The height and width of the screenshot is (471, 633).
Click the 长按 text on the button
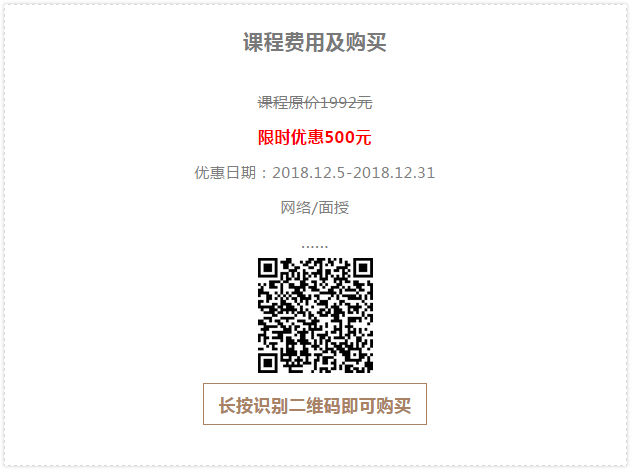pos(236,406)
